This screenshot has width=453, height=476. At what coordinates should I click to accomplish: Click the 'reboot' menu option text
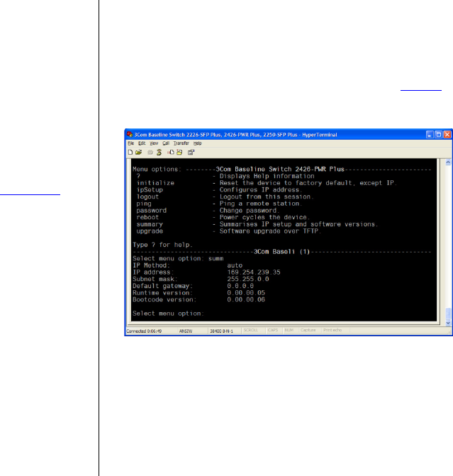pyautogui.click(x=147, y=217)
